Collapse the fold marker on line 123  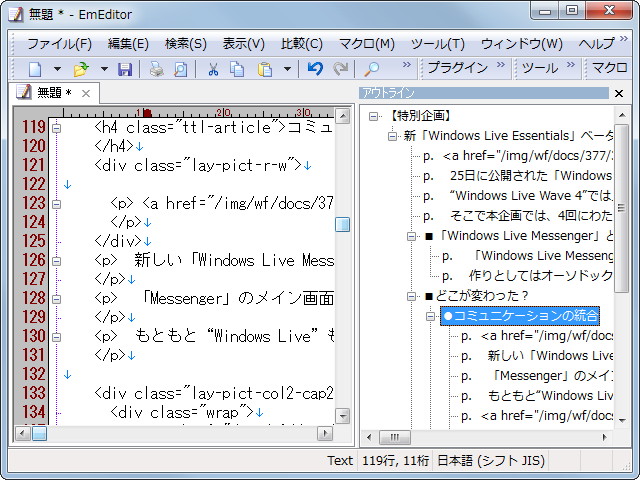click(x=57, y=204)
